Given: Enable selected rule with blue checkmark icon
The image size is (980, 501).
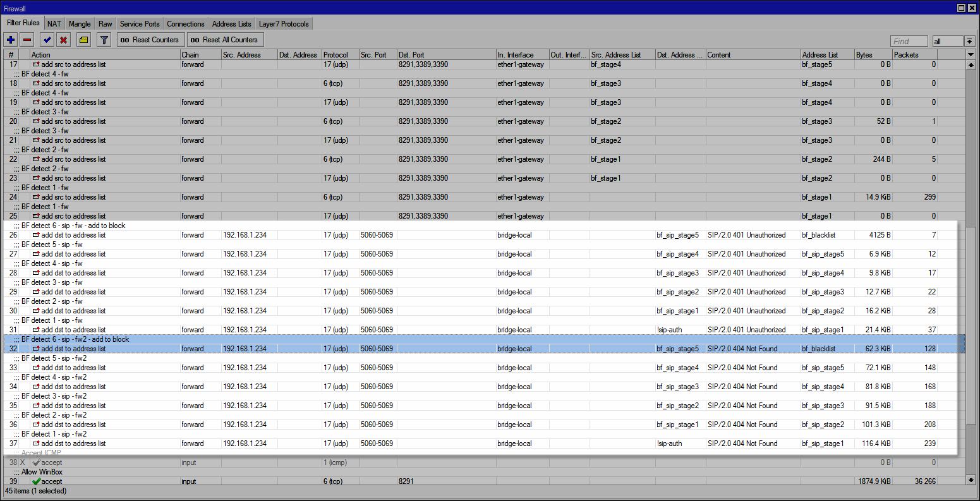Looking at the screenshot, I should [47, 40].
